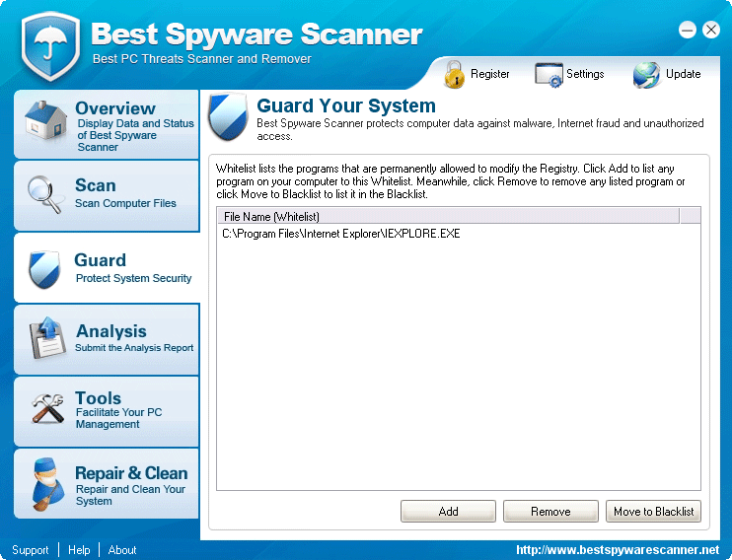Click the Register label
The width and height of the screenshot is (732, 560).
pyautogui.click(x=489, y=74)
